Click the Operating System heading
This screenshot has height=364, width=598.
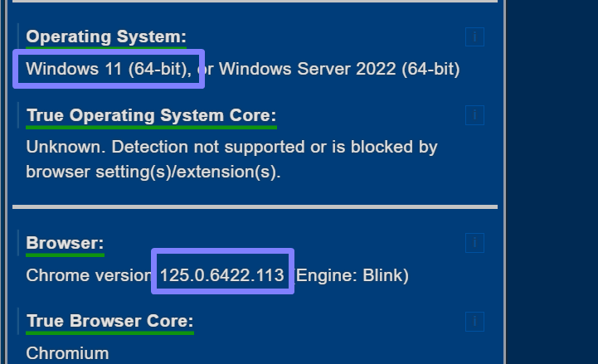(106, 36)
